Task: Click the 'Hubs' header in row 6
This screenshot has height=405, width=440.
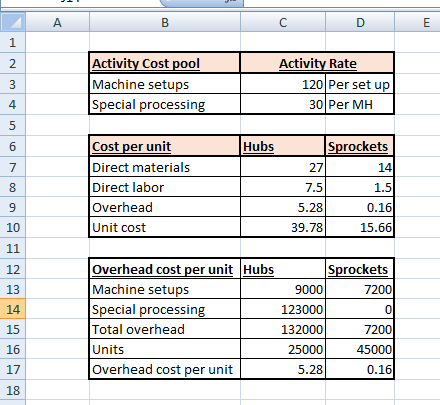Action: [283, 146]
